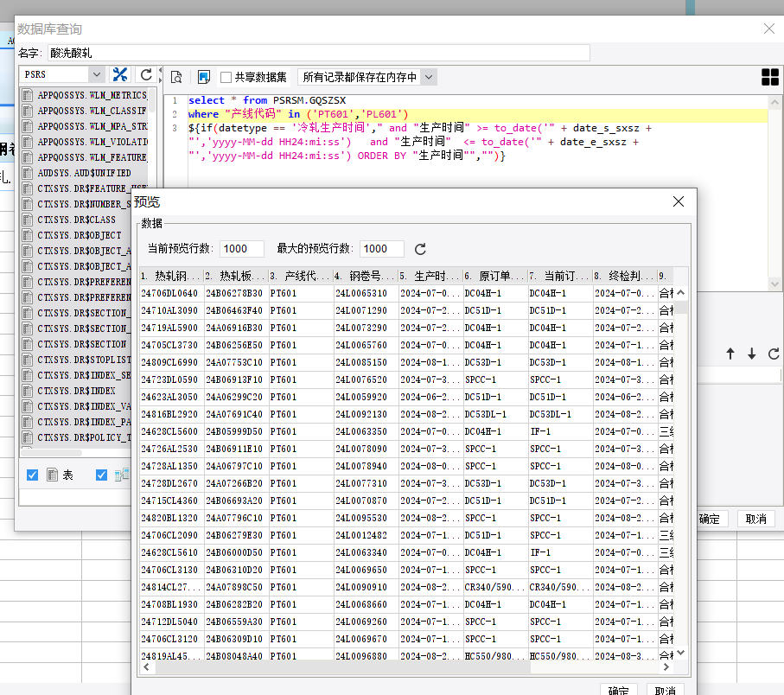Click the 热轧钢 column header
The image size is (784, 695).
171,276
